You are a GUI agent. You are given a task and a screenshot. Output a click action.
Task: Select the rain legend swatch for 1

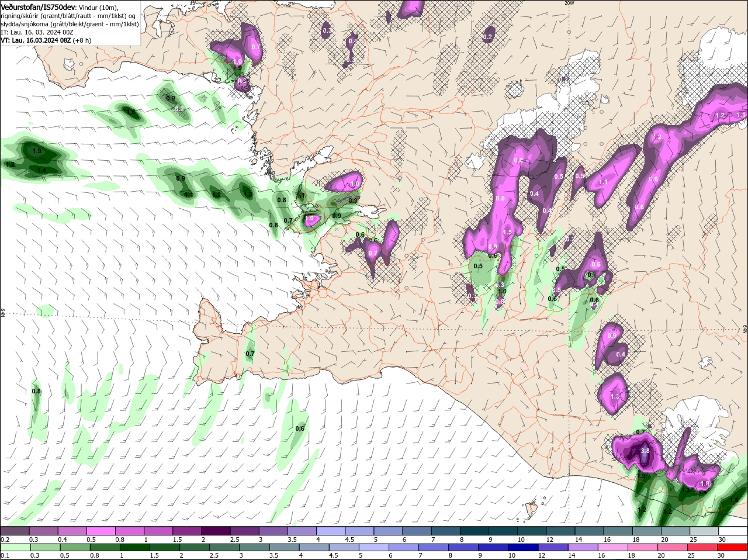point(136,547)
